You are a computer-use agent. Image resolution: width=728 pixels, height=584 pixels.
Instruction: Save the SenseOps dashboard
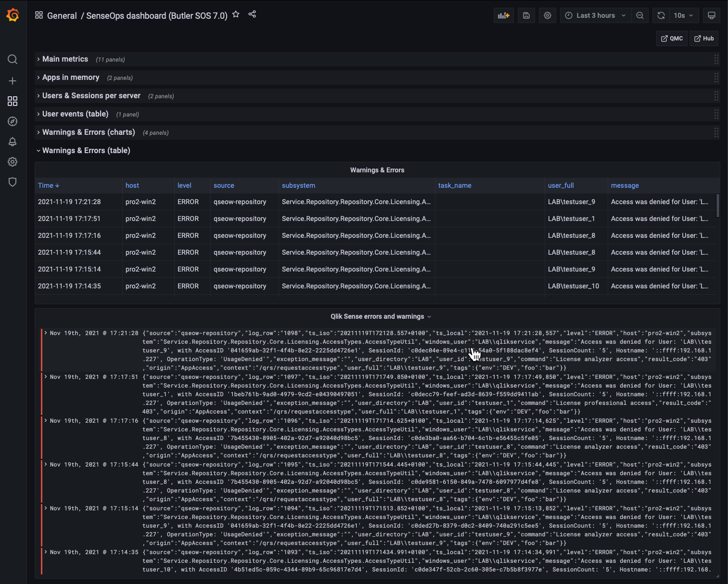[526, 15]
